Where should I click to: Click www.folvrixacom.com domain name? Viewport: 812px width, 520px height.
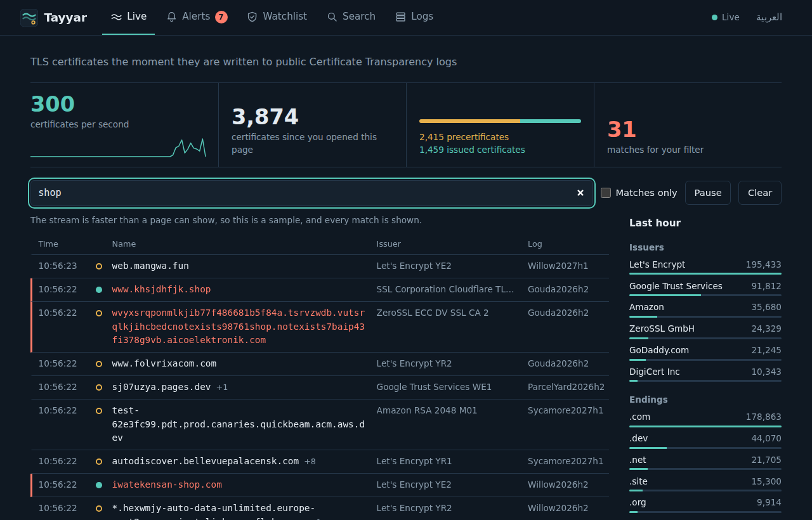(164, 364)
